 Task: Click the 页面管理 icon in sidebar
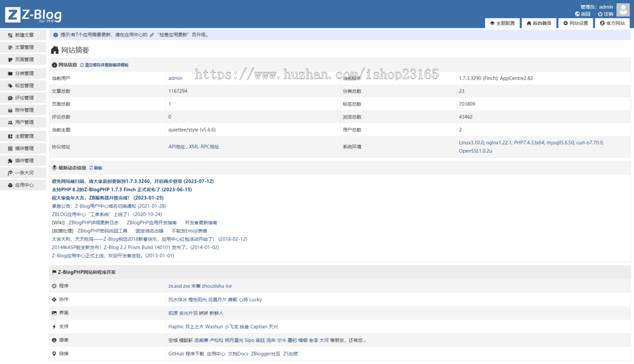pyautogui.click(x=10, y=59)
